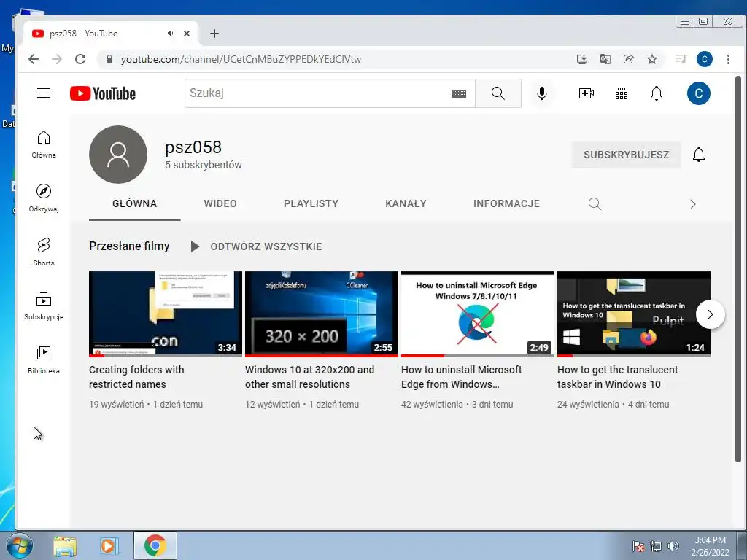The height and width of the screenshot is (560, 747).
Task: Close the psz058 - YouTube tab
Action: coord(187,34)
